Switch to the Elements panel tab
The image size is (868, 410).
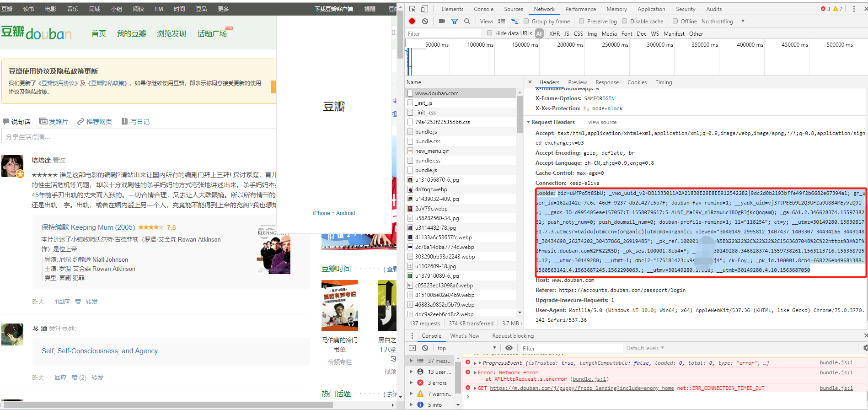coord(452,9)
